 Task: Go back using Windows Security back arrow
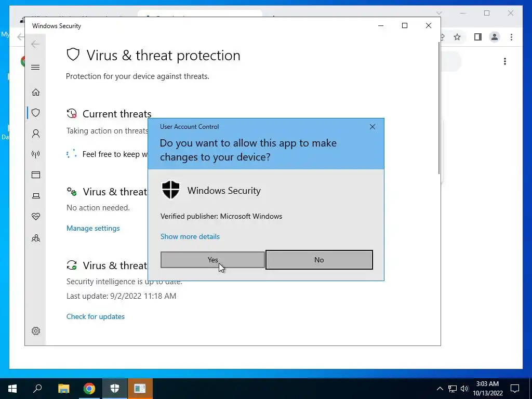click(35, 44)
